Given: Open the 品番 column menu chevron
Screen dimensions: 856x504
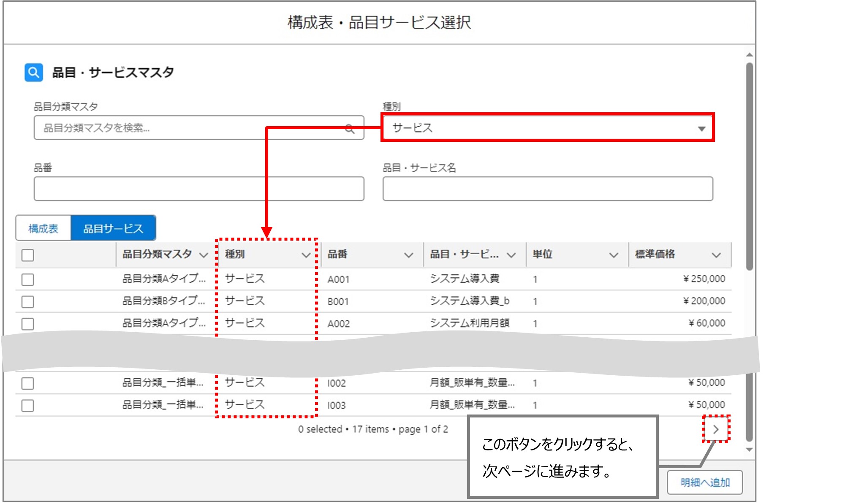Looking at the screenshot, I should click(x=408, y=255).
